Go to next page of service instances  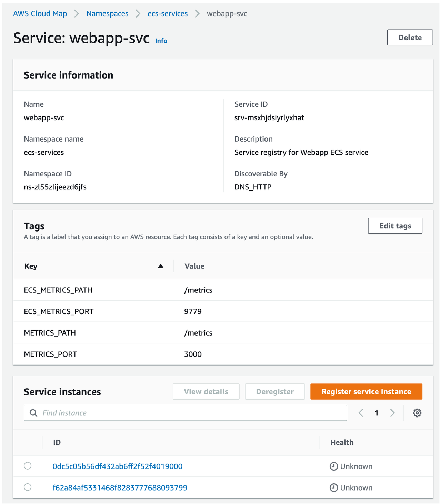[x=392, y=413]
